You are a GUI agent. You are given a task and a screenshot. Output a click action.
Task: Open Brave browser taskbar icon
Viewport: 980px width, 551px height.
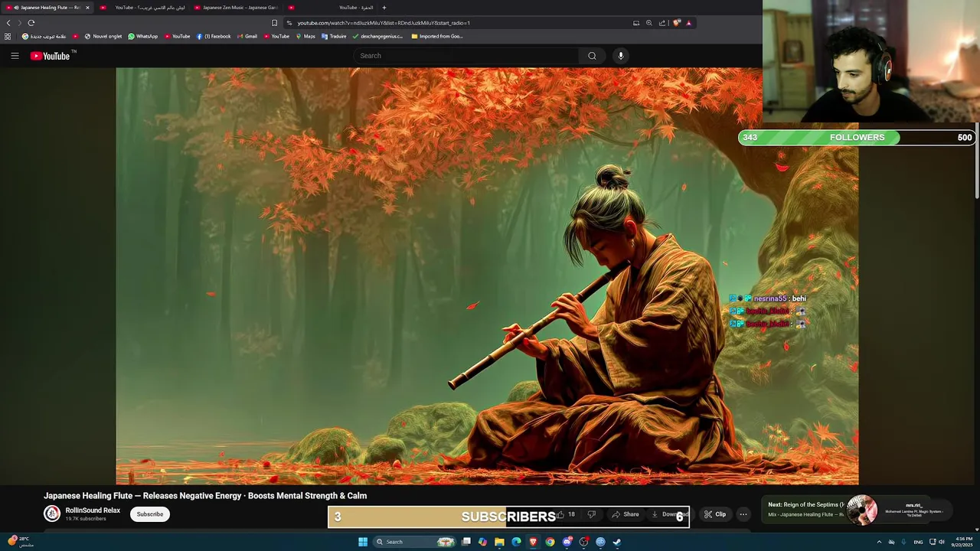click(533, 542)
